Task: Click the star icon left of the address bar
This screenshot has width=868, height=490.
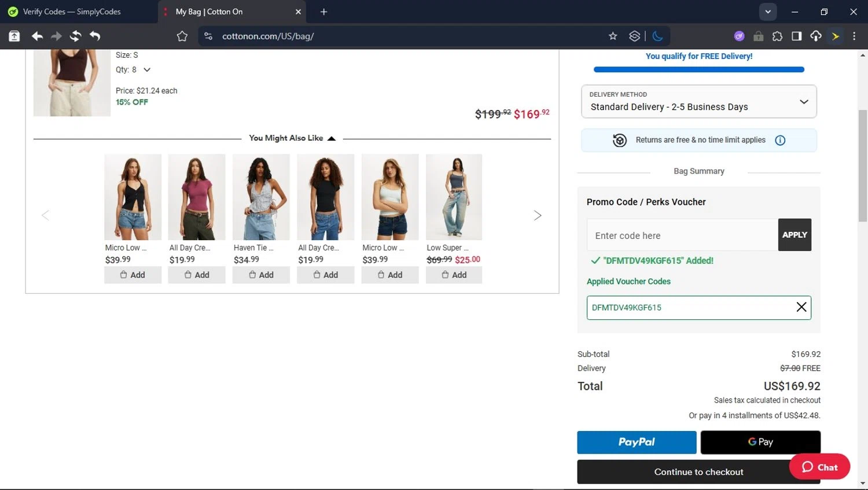Action: tap(182, 36)
